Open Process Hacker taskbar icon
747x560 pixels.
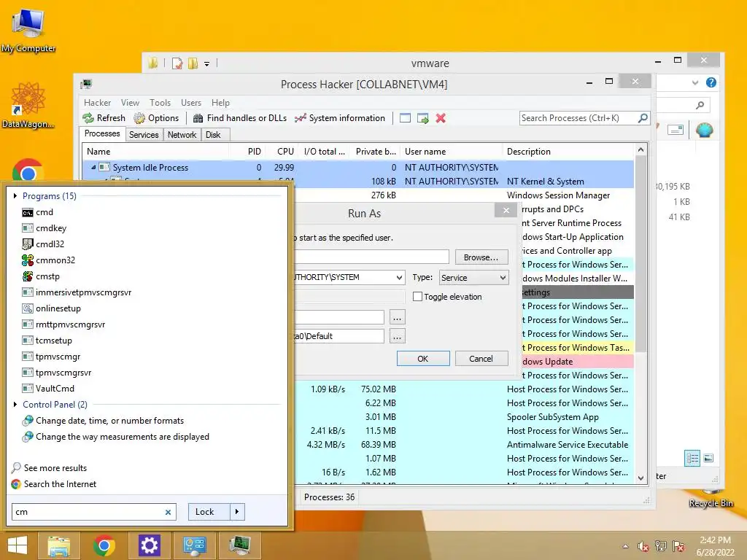pyautogui.click(x=239, y=545)
